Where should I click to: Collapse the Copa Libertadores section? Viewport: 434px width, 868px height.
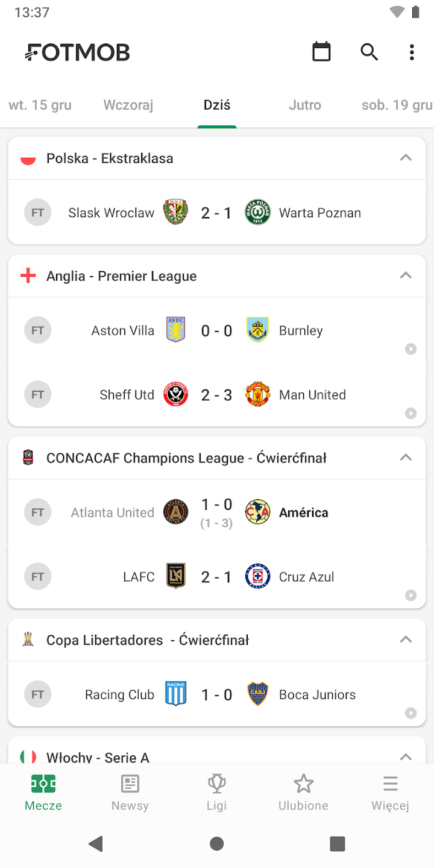click(406, 640)
